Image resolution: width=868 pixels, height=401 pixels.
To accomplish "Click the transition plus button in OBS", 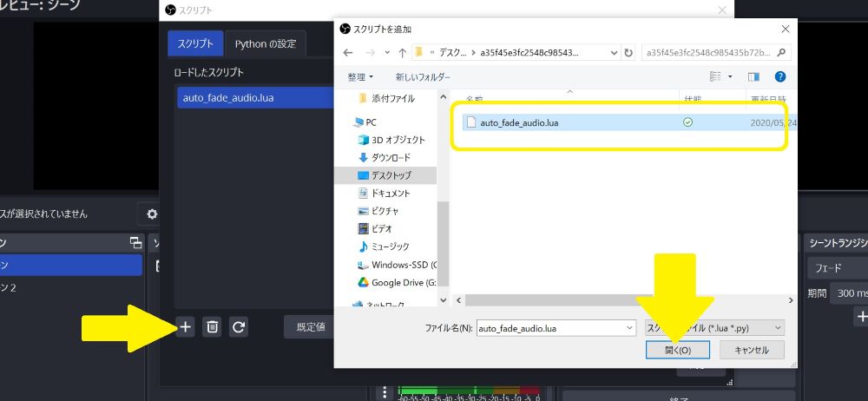I will coord(861,317).
